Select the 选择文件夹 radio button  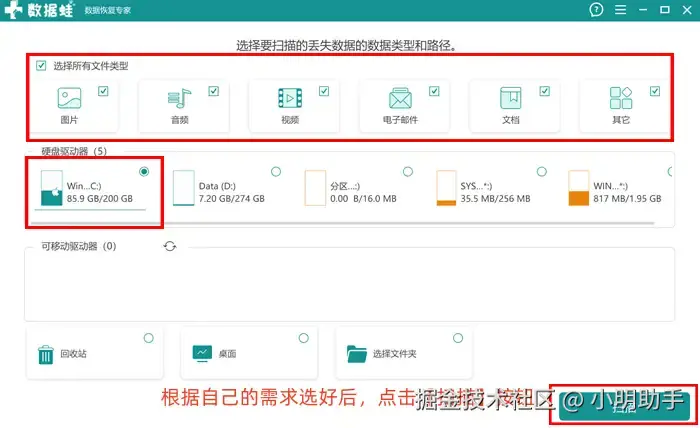click(x=458, y=338)
